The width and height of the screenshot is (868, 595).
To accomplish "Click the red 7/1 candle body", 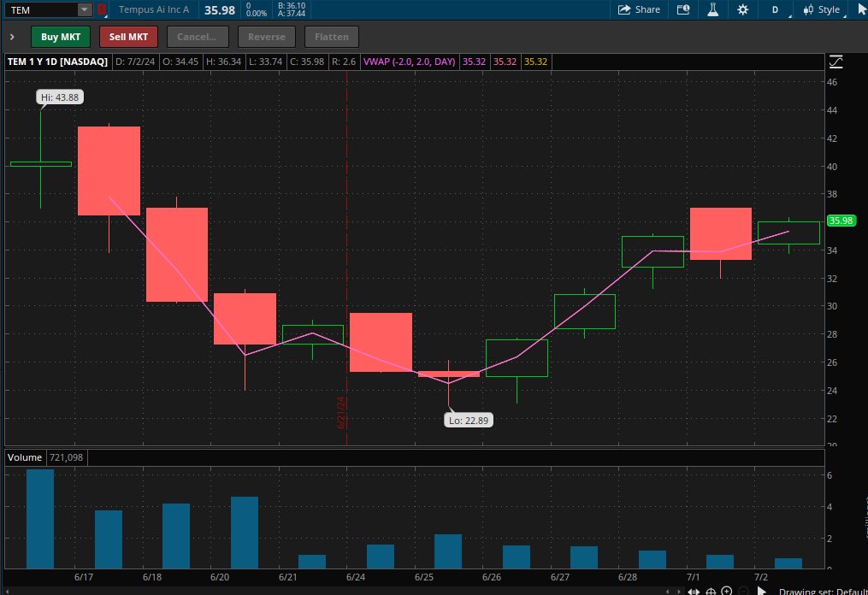I will [x=721, y=233].
